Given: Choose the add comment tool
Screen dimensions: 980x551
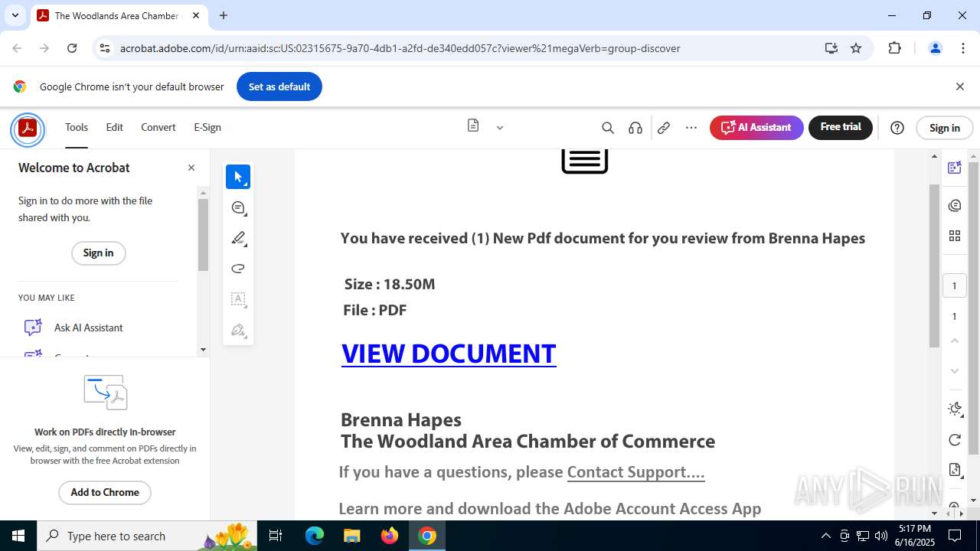Looking at the screenshot, I should click(x=238, y=207).
